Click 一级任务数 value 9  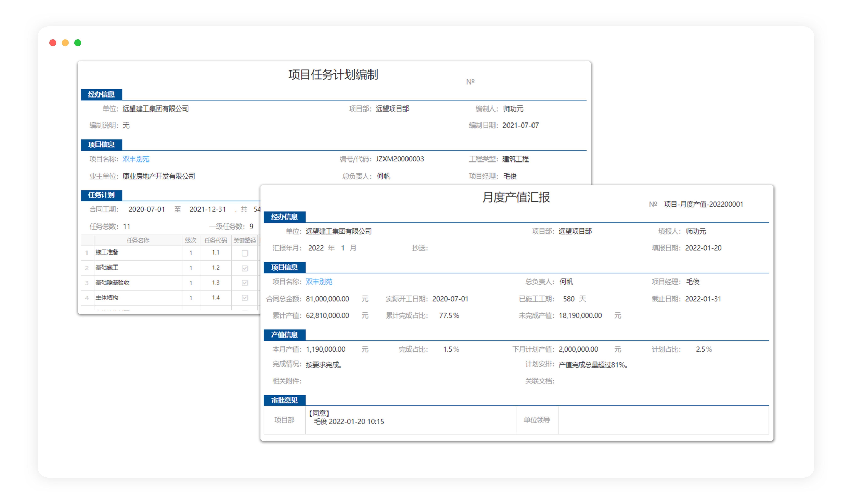pos(251,227)
